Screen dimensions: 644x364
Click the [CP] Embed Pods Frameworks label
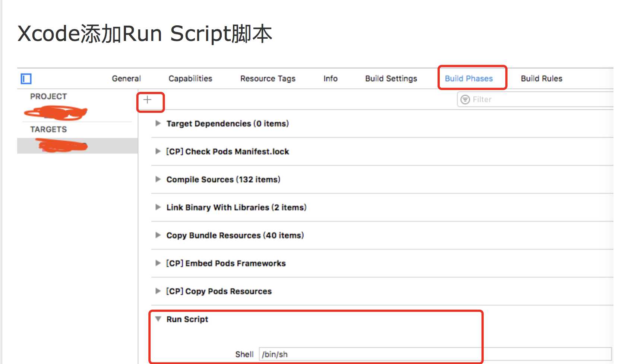(226, 263)
